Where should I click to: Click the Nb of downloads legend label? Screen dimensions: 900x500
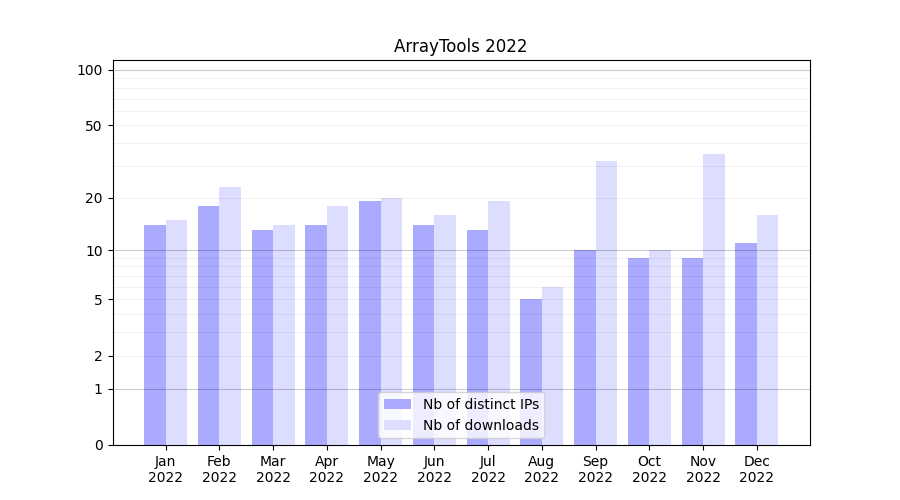tap(480, 425)
